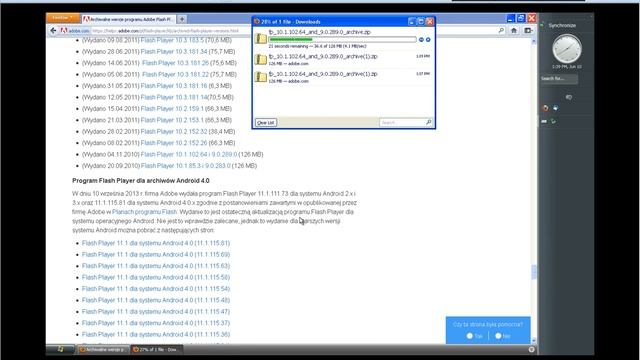This screenshot has height=360, width=640.
Task: Click the Synchronize label in the sidebar
Action: tap(562, 25)
